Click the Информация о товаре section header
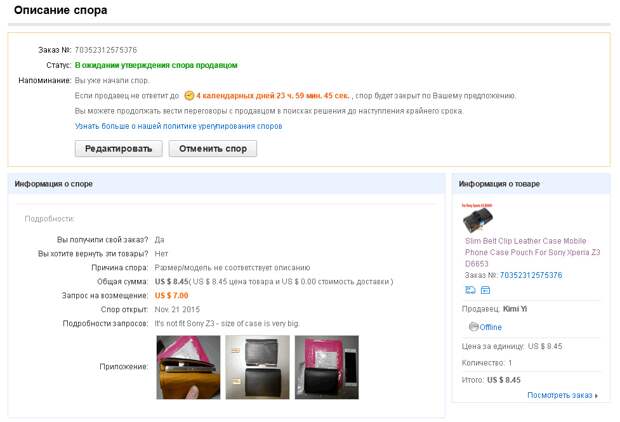620x422 pixels. tap(499, 184)
